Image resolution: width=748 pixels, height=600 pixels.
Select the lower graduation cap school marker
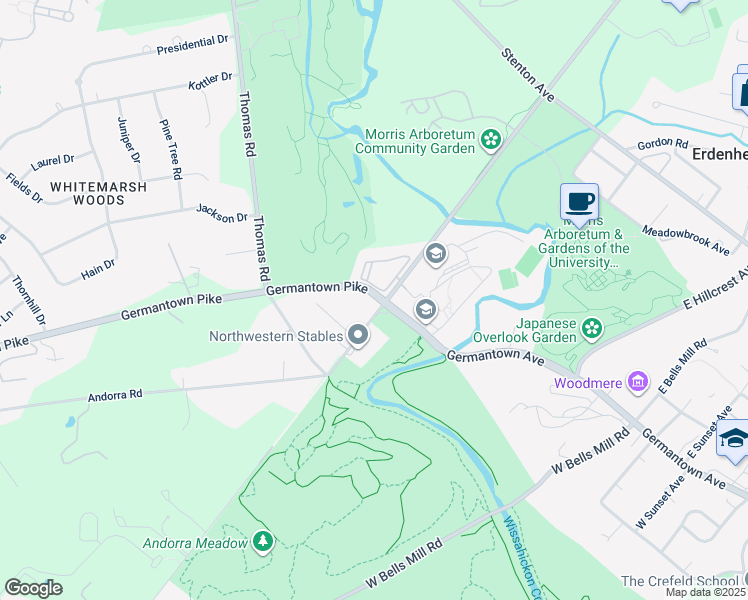point(426,310)
